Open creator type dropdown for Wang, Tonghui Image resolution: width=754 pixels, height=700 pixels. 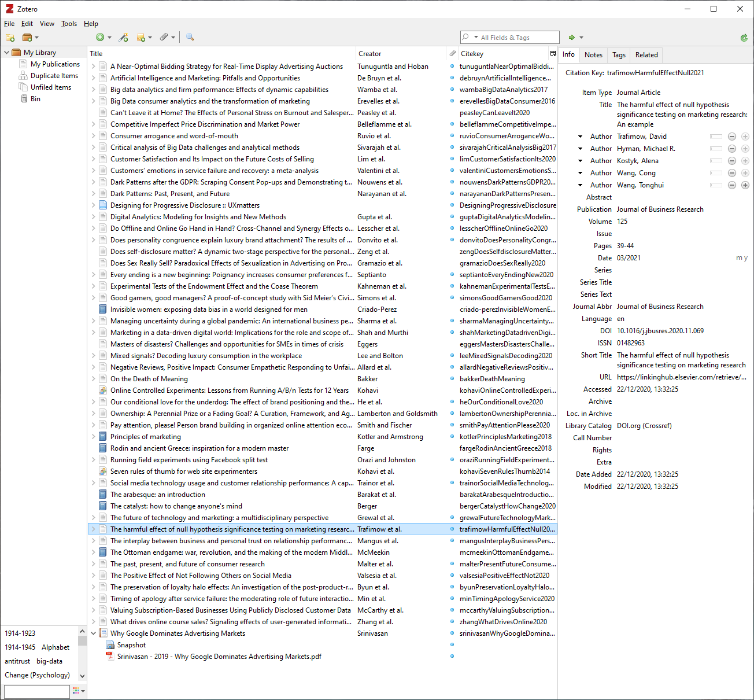click(580, 185)
